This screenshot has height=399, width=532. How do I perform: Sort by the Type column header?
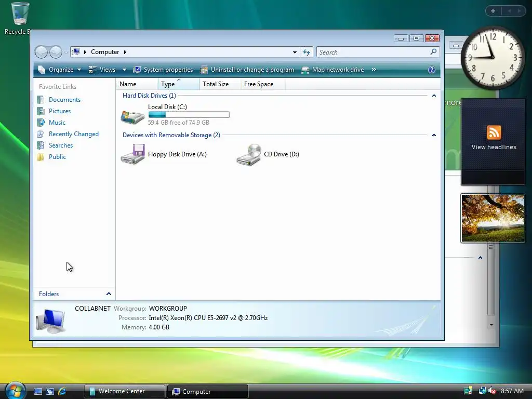pyautogui.click(x=179, y=84)
